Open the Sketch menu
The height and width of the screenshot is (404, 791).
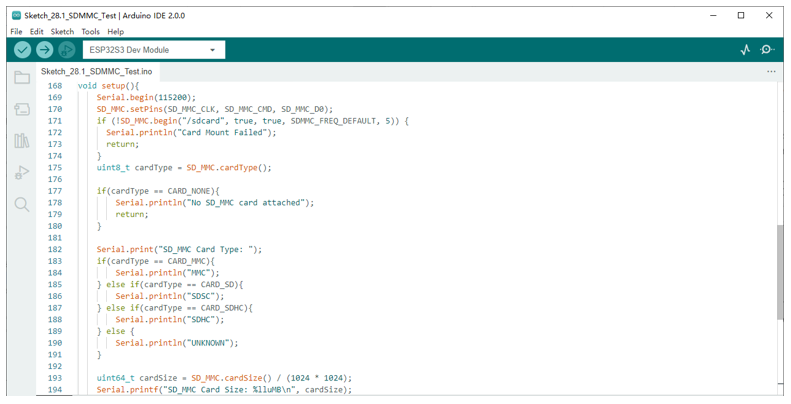click(x=63, y=31)
